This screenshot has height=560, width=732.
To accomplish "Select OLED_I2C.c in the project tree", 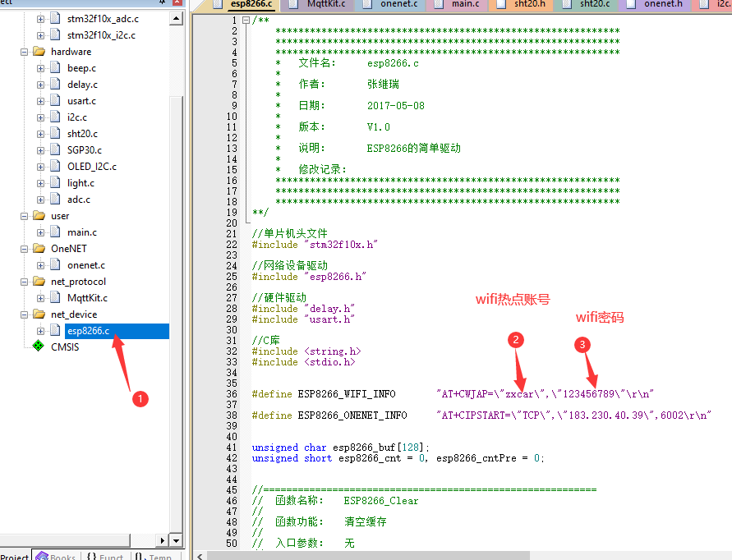I will pyautogui.click(x=92, y=167).
